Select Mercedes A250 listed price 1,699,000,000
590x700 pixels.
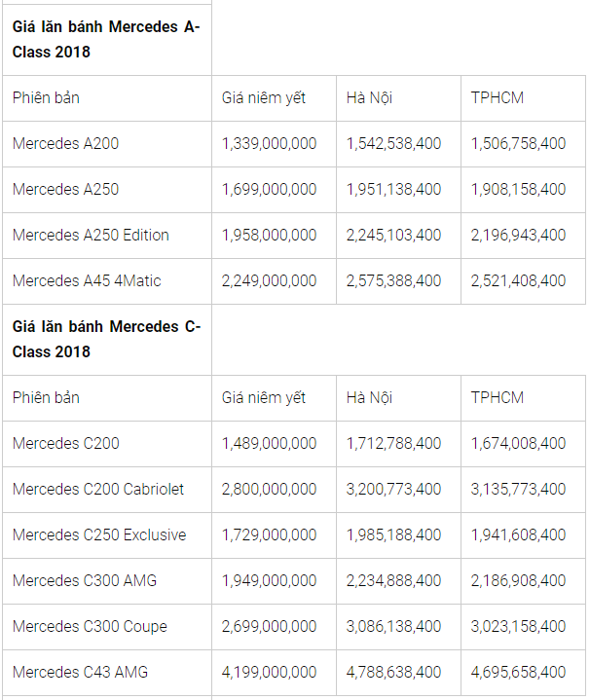pyautogui.click(x=269, y=189)
